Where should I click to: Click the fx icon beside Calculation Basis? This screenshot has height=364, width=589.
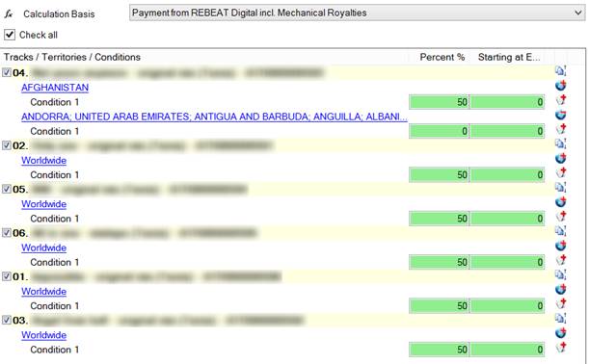coord(9,14)
